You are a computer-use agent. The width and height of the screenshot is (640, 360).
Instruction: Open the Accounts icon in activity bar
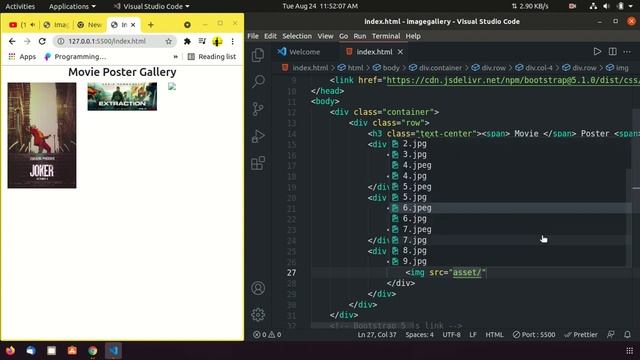click(258, 288)
